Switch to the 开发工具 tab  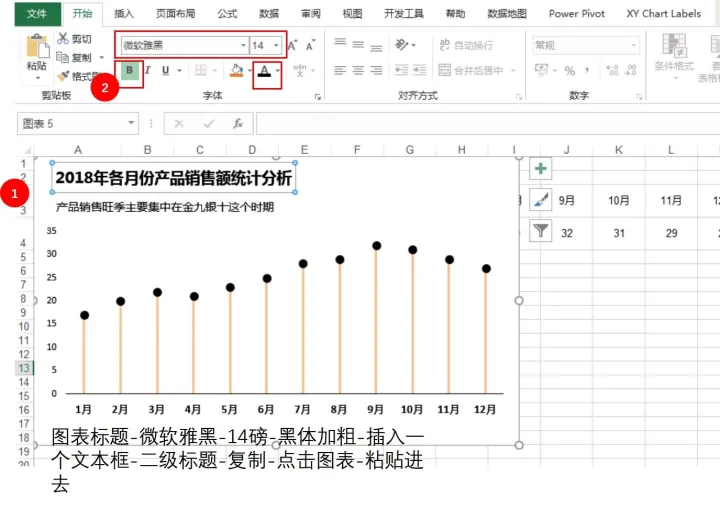tap(404, 14)
